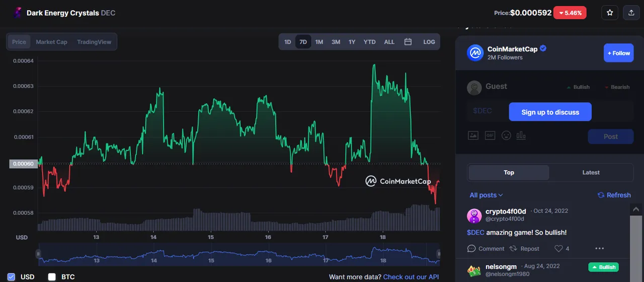The height and width of the screenshot is (282, 644).
Task: Expand the All posts dropdown
Action: pos(486,195)
